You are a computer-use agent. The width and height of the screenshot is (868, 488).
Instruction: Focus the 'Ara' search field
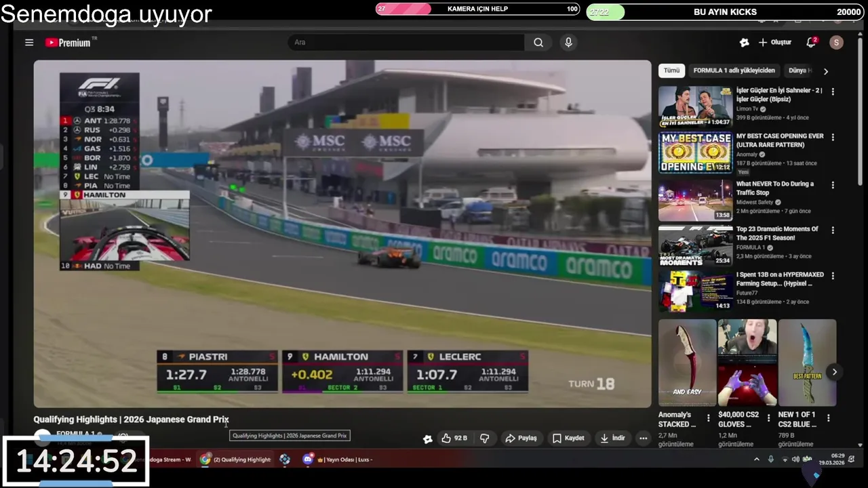click(x=406, y=42)
